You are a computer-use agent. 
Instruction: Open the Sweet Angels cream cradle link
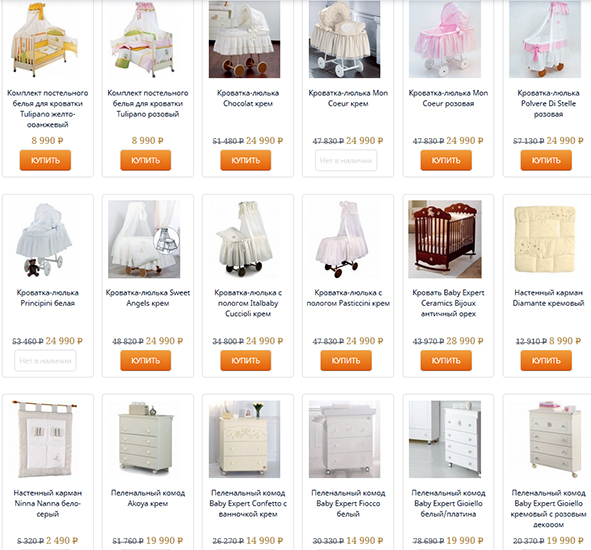[148, 298]
